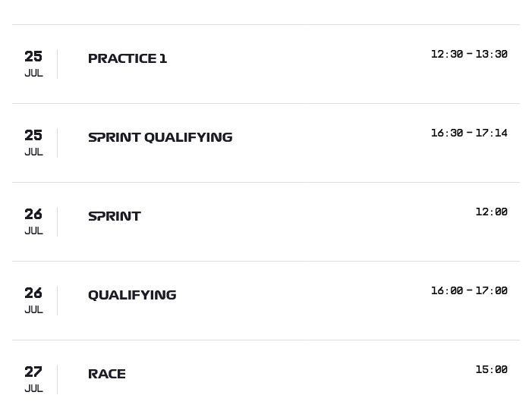Click the 27 JUL date for the Race

point(33,379)
